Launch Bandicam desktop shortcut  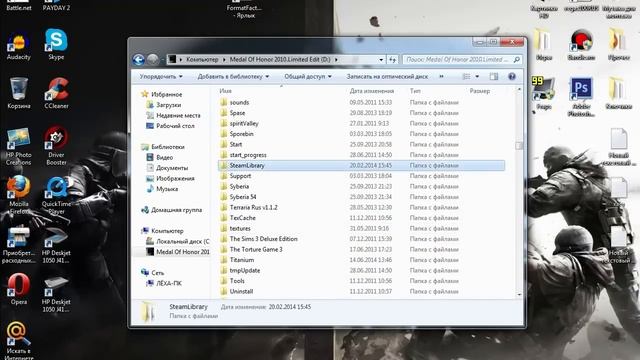581,45
